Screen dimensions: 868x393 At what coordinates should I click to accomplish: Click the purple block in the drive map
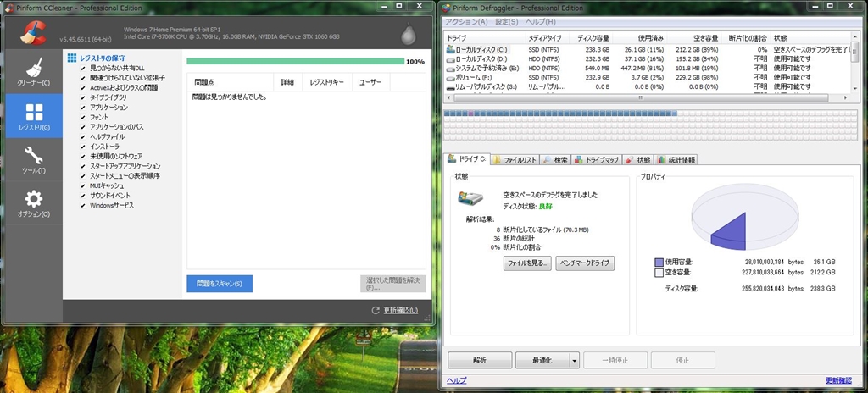[x=471, y=113]
